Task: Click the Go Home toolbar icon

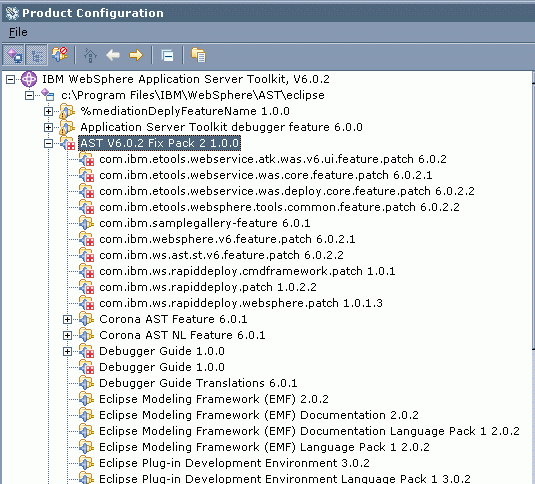Action: pyautogui.click(x=90, y=55)
